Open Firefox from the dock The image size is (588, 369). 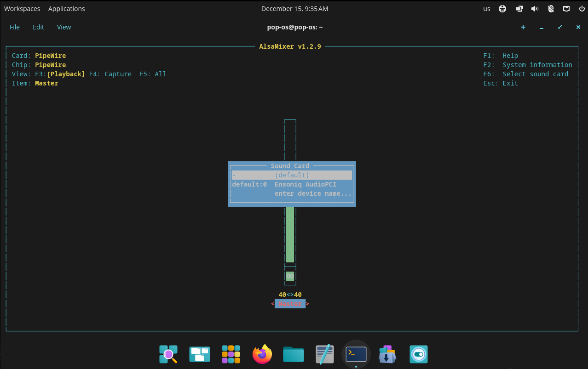tap(262, 354)
